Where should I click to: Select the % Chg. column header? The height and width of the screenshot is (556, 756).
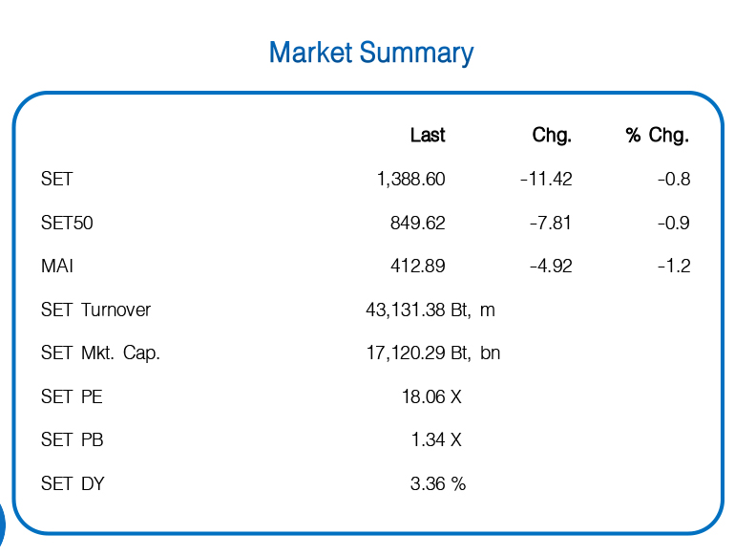coord(658,136)
